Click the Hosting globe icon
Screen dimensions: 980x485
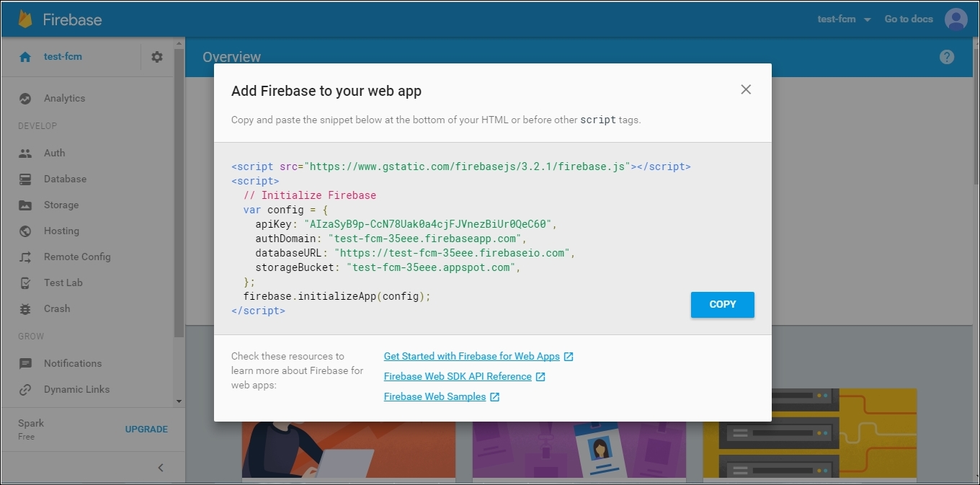pyautogui.click(x=25, y=231)
